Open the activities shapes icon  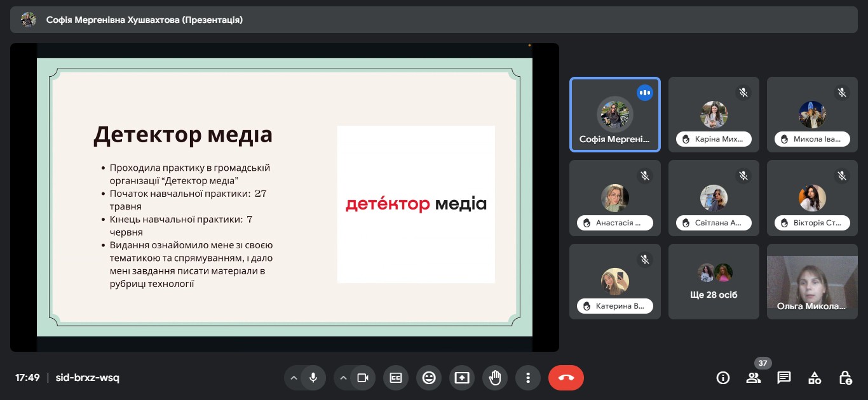(x=815, y=378)
